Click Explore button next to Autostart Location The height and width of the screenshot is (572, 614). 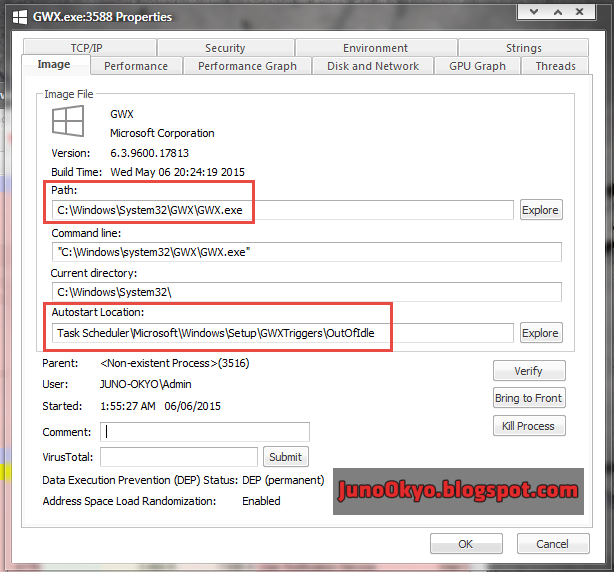pos(541,333)
